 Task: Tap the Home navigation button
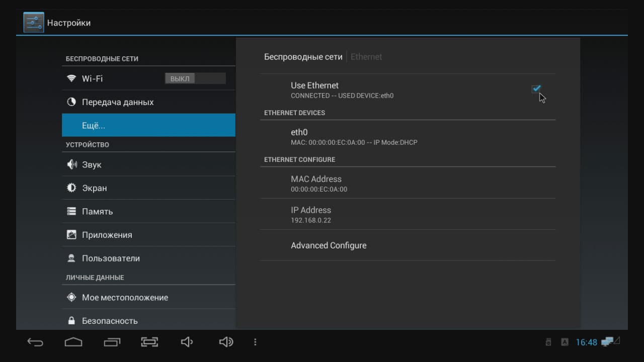(x=73, y=342)
